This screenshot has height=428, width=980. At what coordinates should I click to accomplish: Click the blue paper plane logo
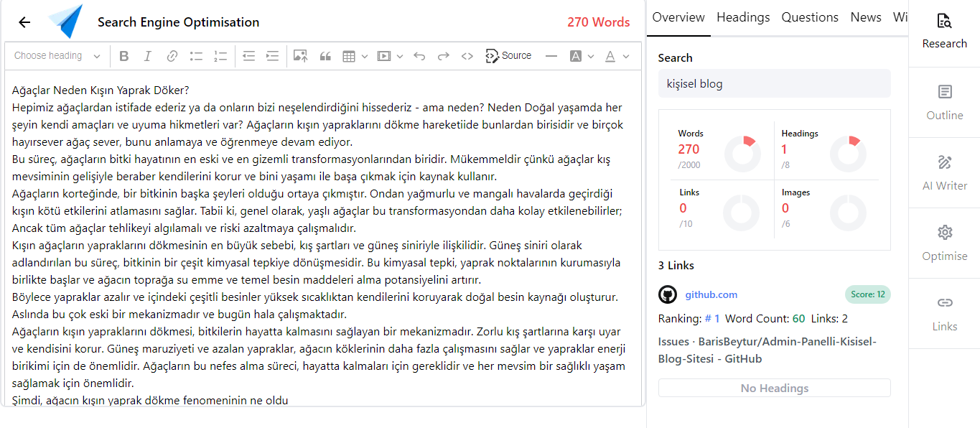[x=65, y=22]
